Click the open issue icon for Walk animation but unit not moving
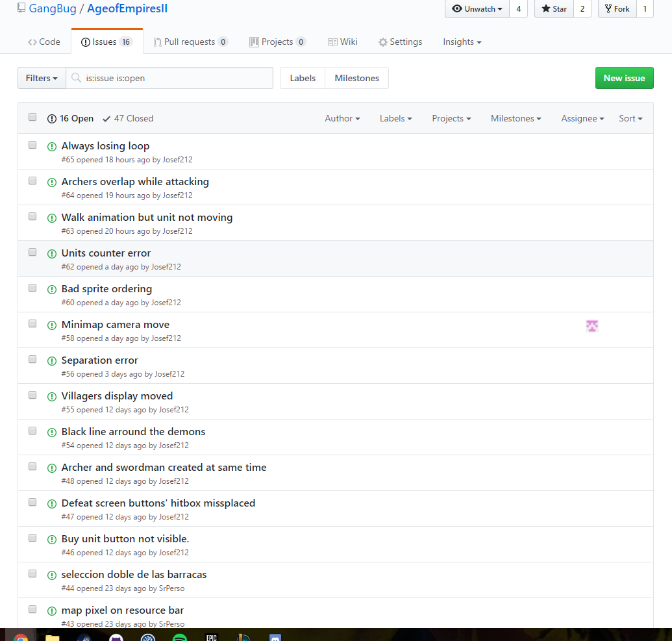 click(x=52, y=218)
